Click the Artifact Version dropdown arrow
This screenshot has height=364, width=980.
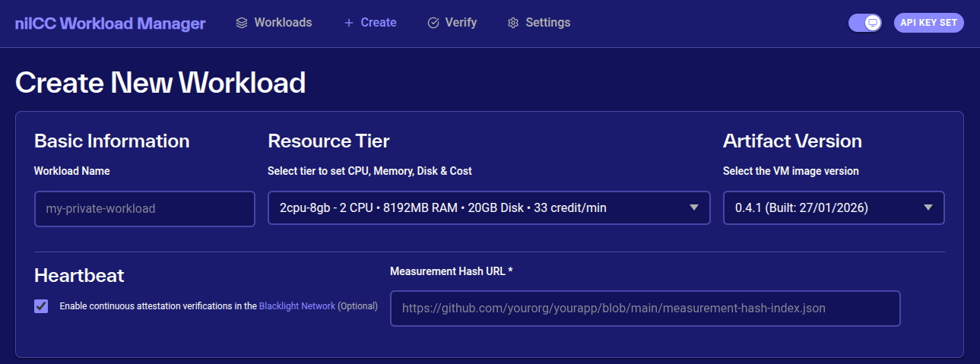click(x=928, y=208)
